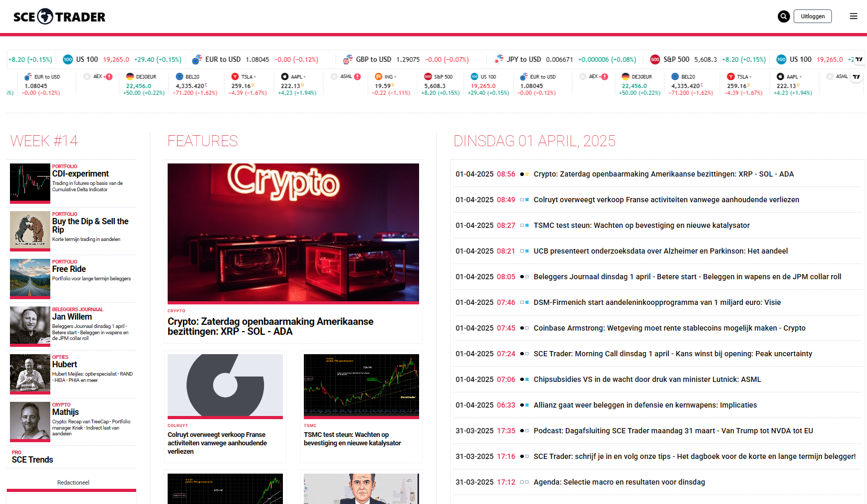Open the CDI-experiment portfolio link
Viewport: 867px width, 504px height.
(x=80, y=173)
